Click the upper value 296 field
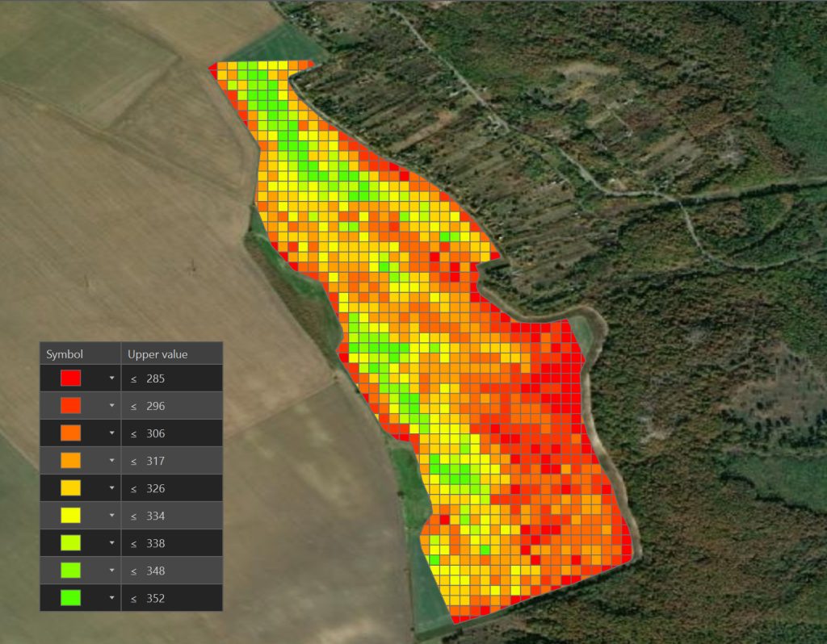This screenshot has width=827, height=644. pyautogui.click(x=156, y=406)
